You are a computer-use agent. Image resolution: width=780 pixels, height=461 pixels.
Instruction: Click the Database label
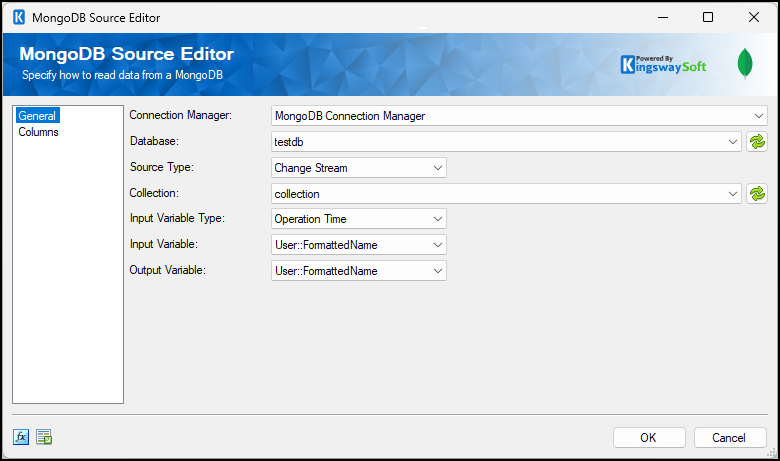click(154, 141)
